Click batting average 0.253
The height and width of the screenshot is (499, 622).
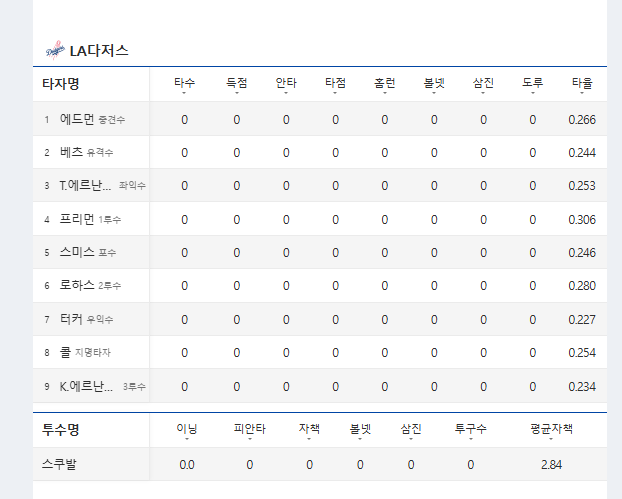582,186
